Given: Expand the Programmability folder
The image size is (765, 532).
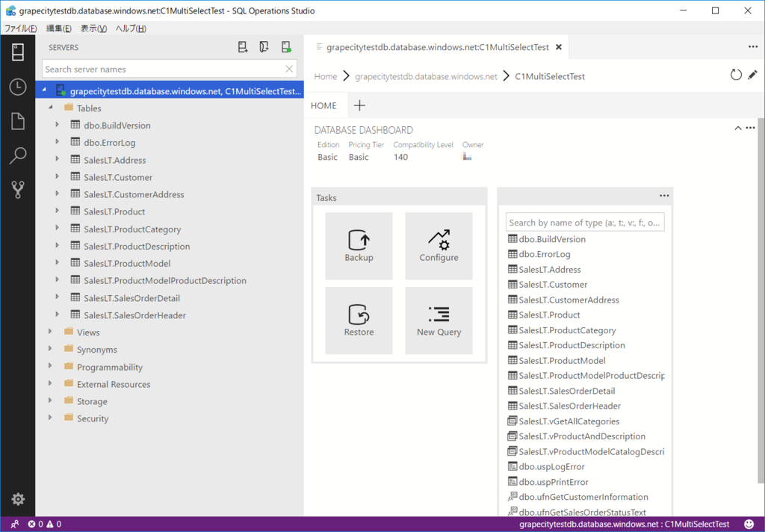Looking at the screenshot, I should [x=50, y=366].
